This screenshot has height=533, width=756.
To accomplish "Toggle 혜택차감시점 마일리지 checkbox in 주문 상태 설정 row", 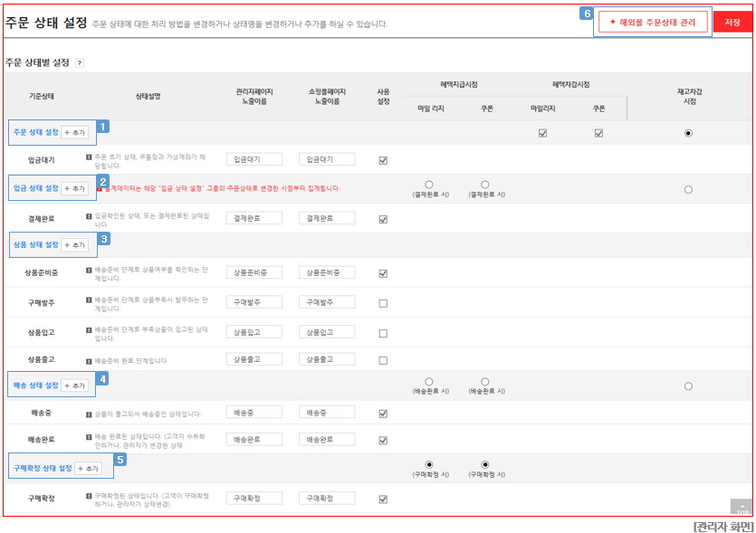I will click(543, 133).
